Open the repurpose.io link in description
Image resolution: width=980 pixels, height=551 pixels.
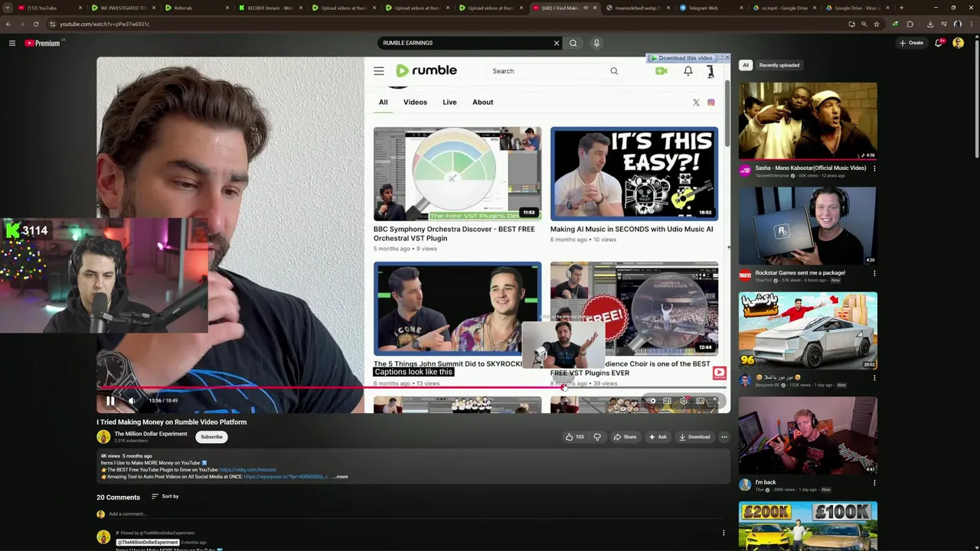point(286,477)
